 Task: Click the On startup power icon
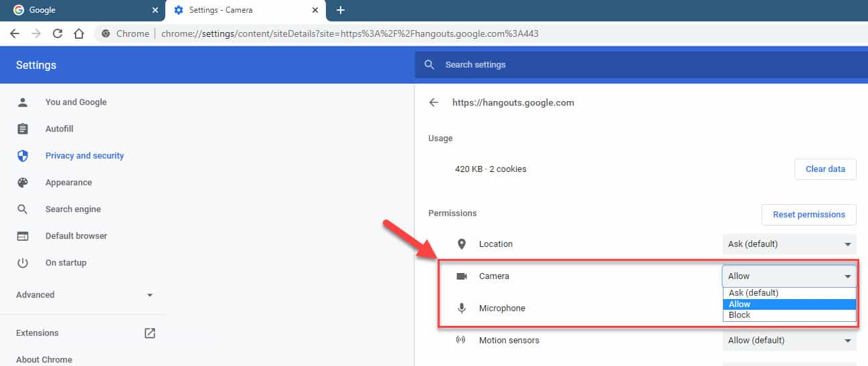[23, 263]
